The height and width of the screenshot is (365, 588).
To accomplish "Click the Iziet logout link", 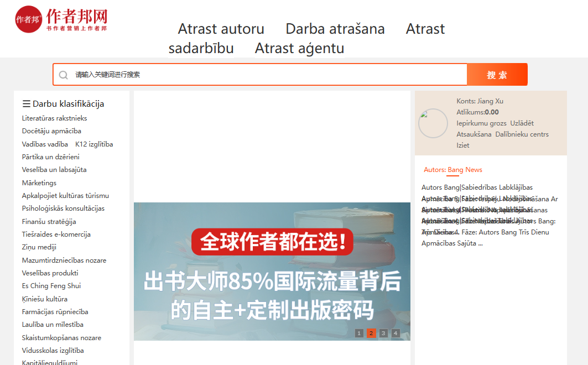I will tap(462, 145).
